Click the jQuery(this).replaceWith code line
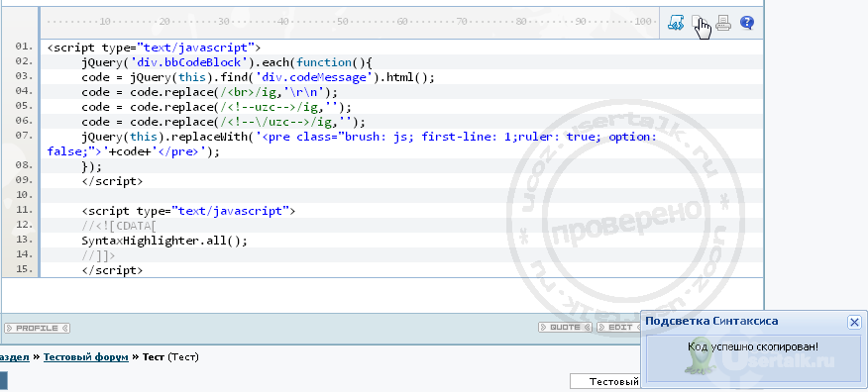 point(352,144)
